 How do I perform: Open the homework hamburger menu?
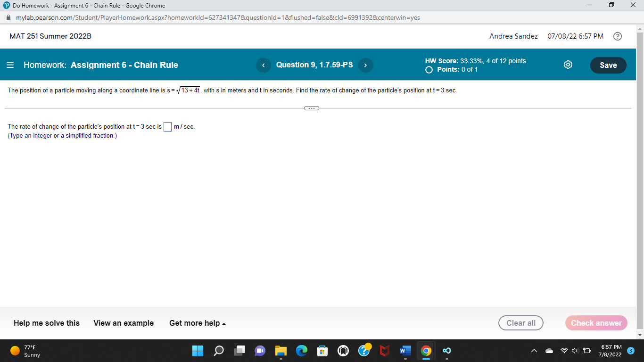tap(10, 65)
